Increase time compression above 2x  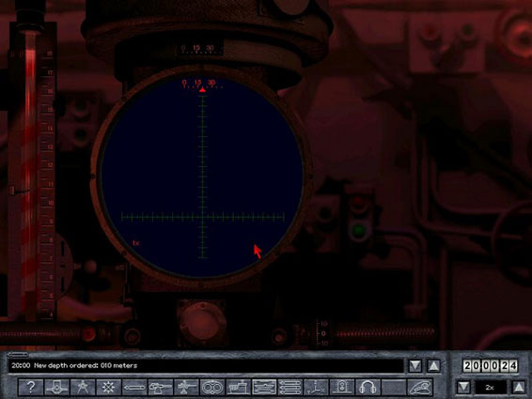tap(518, 387)
